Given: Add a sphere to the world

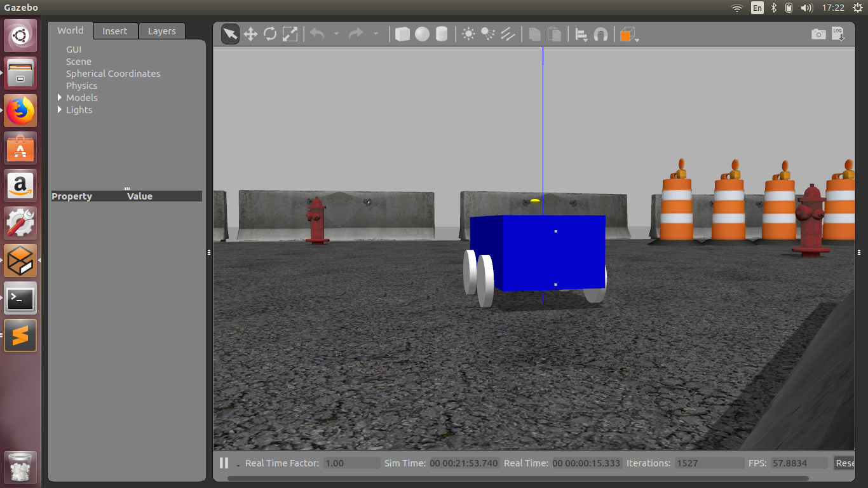Looking at the screenshot, I should pos(422,34).
